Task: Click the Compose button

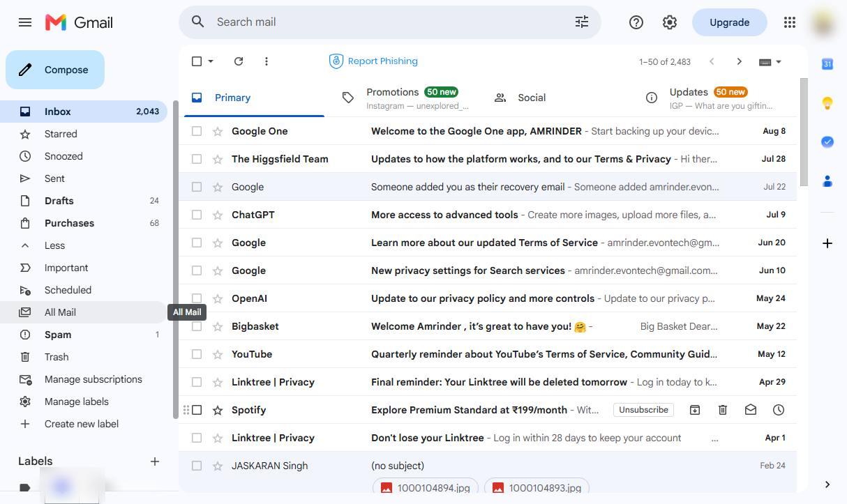Action: tap(55, 70)
